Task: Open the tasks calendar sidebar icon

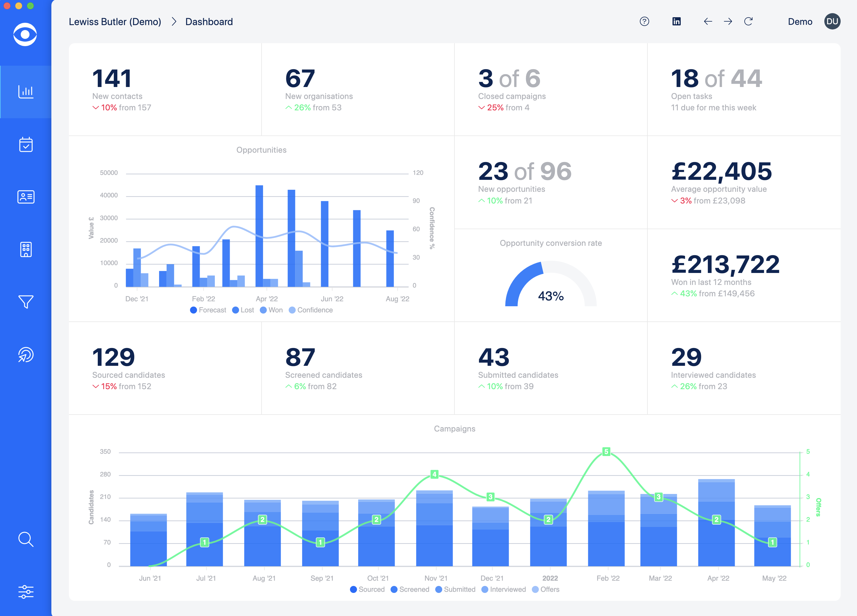Action: tap(26, 144)
